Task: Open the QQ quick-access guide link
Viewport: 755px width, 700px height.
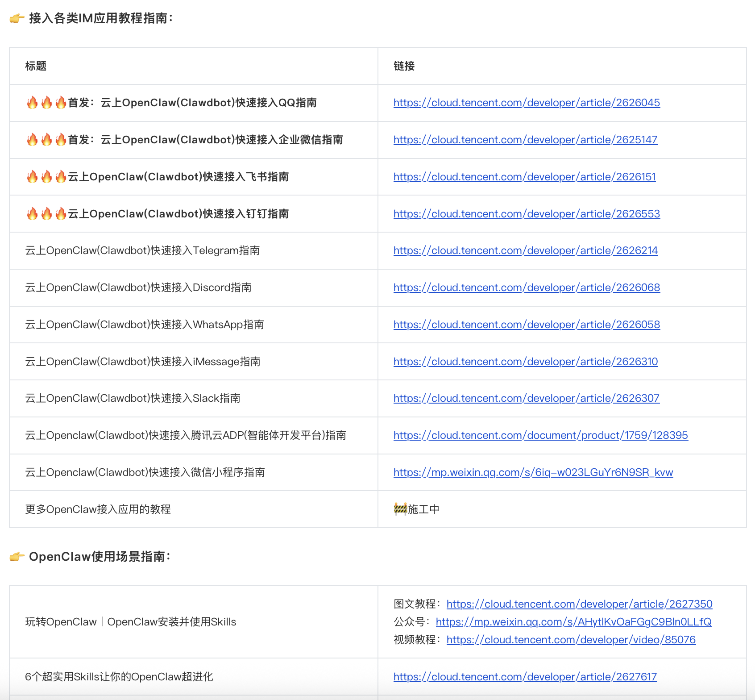Action: 527,102
